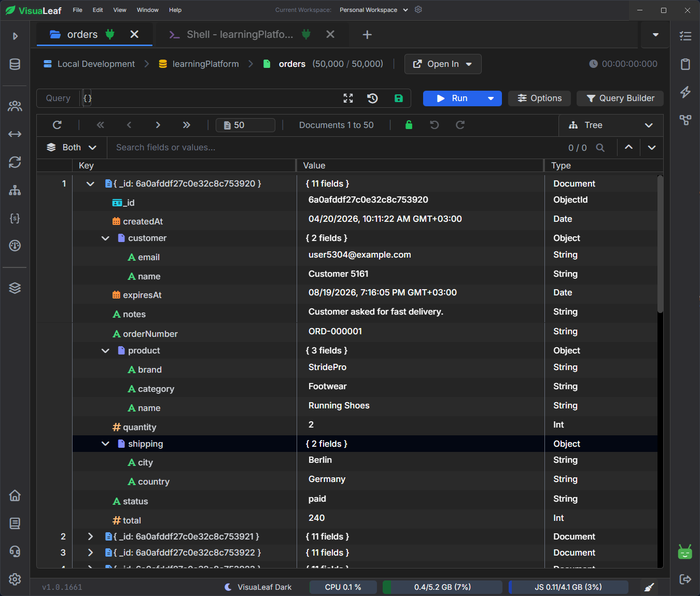Open the settings gear in left sidebar
The height and width of the screenshot is (596, 700).
click(x=15, y=579)
